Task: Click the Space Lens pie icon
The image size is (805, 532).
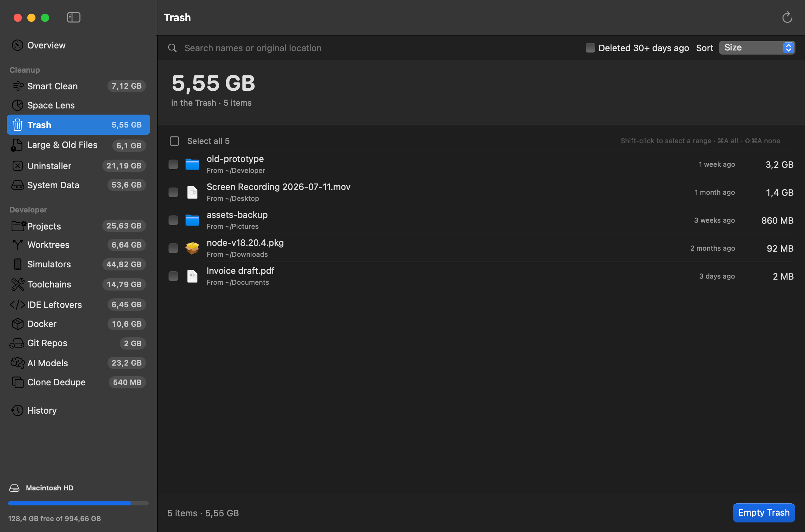Action: pyautogui.click(x=17, y=105)
